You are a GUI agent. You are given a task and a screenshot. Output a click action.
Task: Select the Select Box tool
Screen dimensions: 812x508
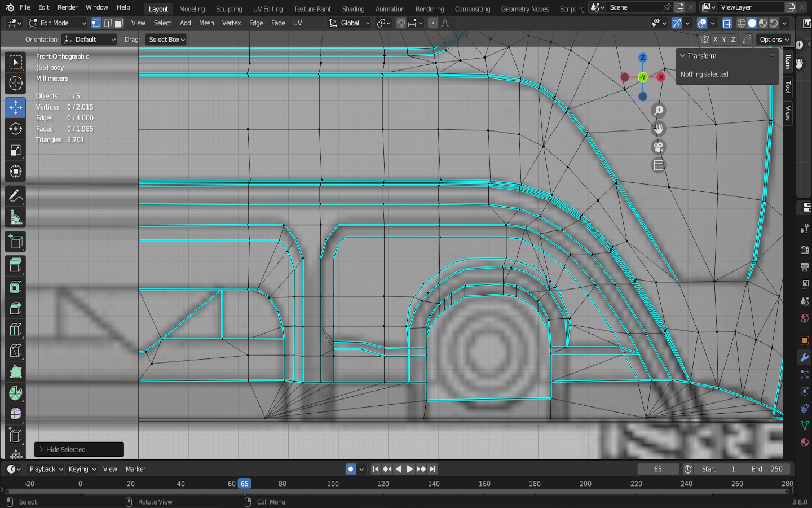[16, 62]
